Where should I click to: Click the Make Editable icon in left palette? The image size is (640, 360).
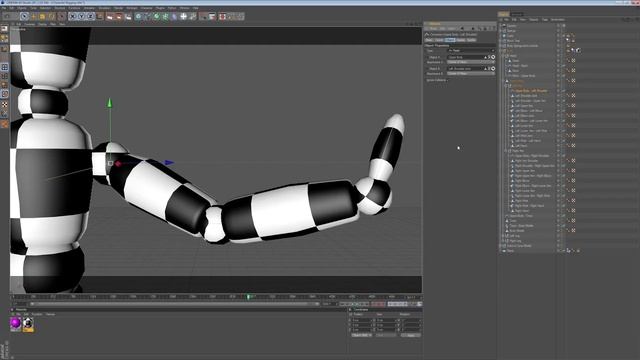pos(4,29)
